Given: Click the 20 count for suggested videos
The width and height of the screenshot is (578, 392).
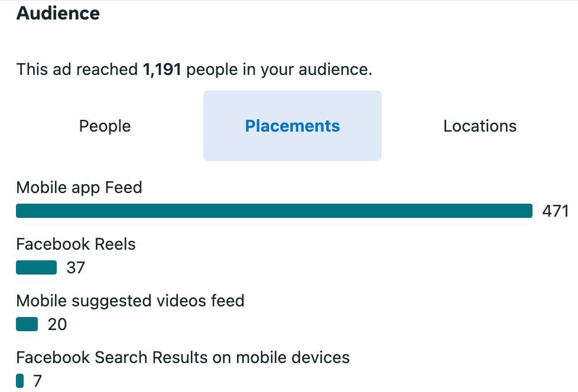Looking at the screenshot, I should tap(57, 325).
